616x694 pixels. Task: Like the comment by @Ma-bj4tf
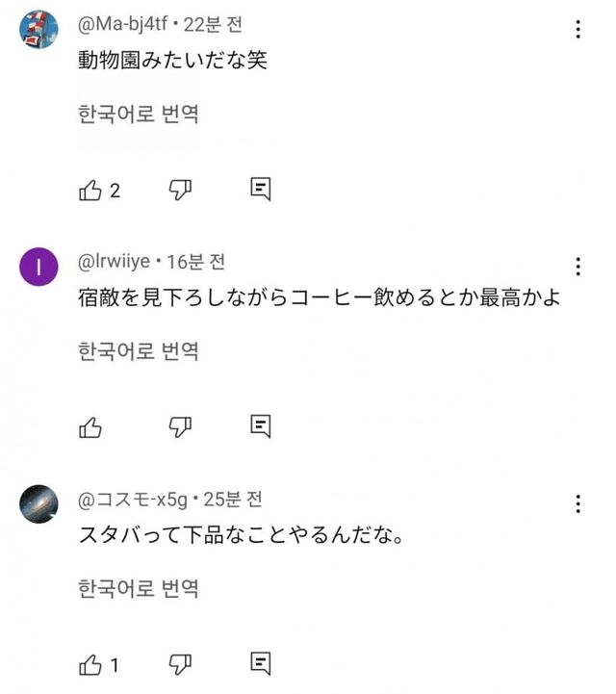coord(90,190)
